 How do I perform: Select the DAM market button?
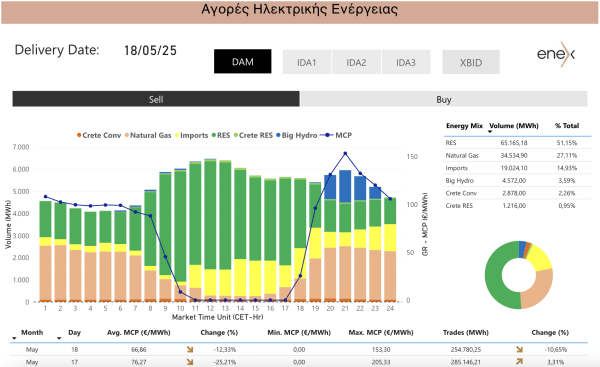243,62
